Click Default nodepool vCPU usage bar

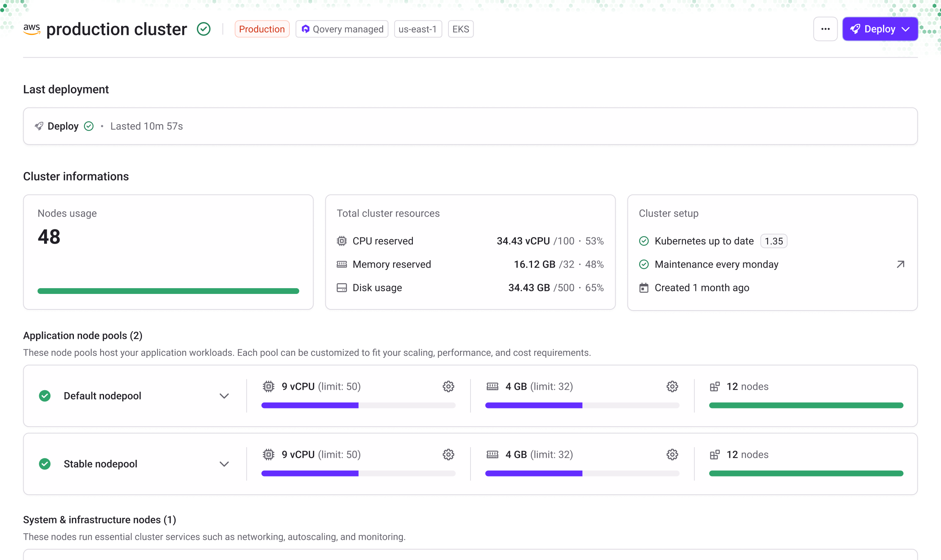(358, 405)
